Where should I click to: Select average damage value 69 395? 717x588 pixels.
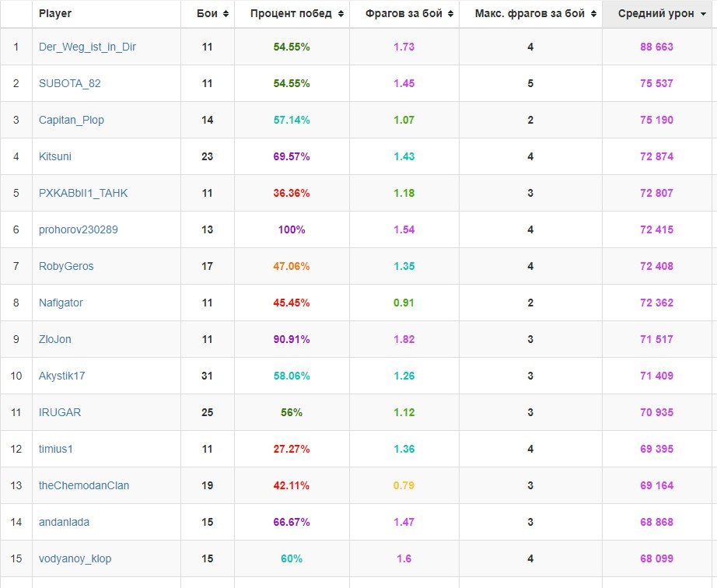click(656, 450)
